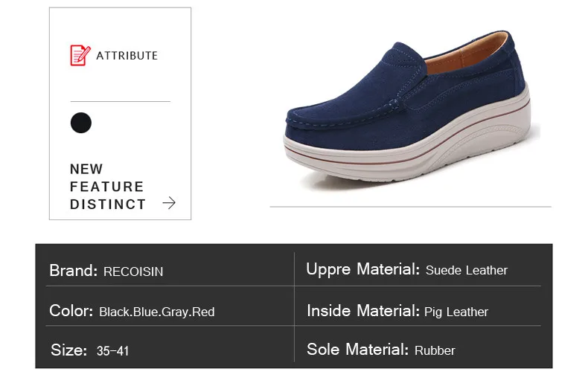The image size is (588, 392).
Task: Click the navy blue suede shoe image
Action: (x=407, y=106)
